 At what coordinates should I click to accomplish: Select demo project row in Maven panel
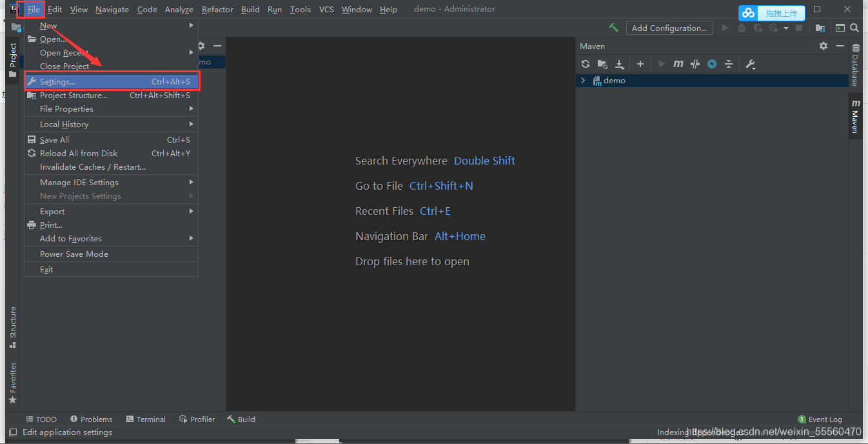712,81
